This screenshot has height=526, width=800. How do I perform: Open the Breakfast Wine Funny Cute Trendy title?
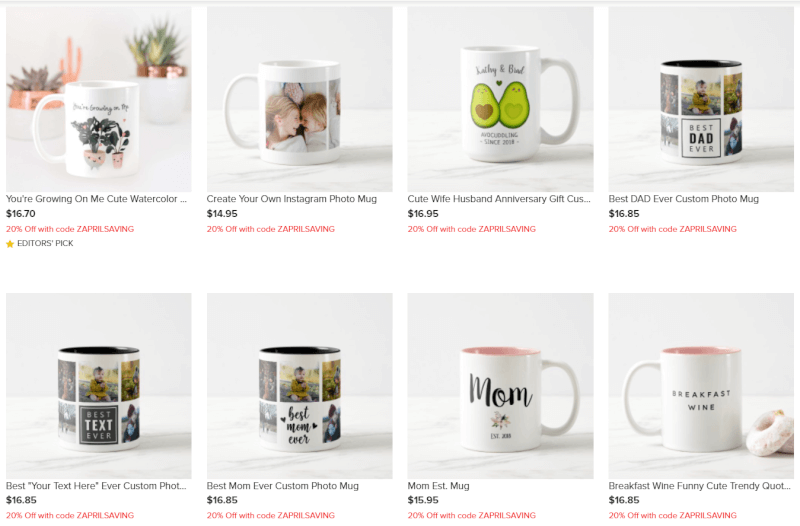699,486
